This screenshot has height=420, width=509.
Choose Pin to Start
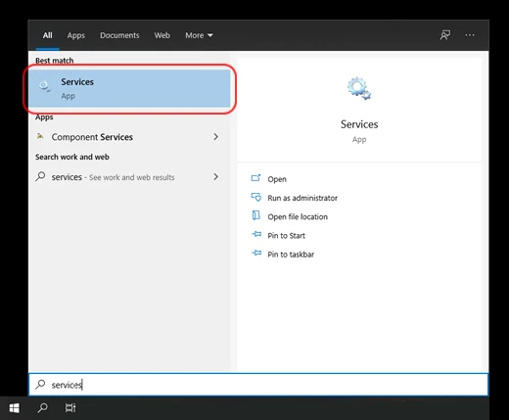point(286,236)
